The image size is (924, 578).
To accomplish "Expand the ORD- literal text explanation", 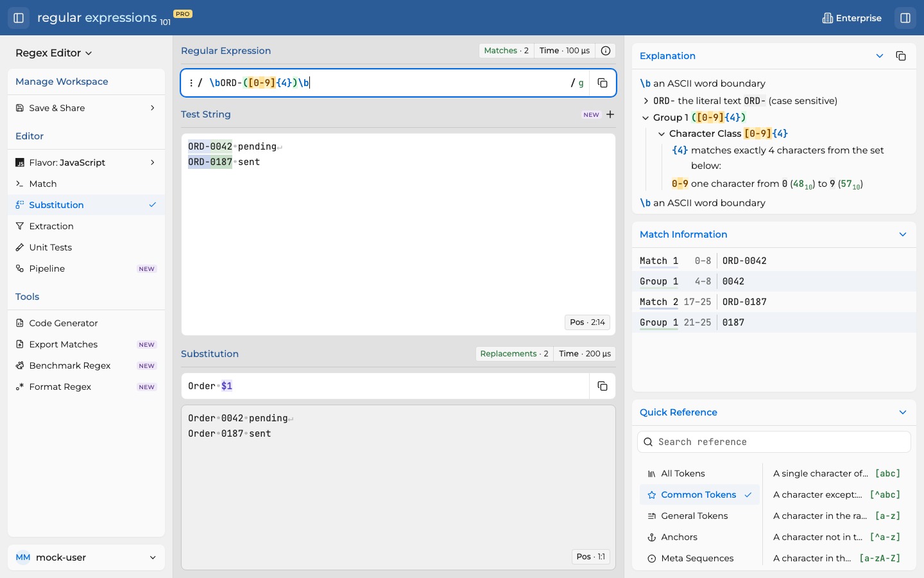I will (646, 101).
